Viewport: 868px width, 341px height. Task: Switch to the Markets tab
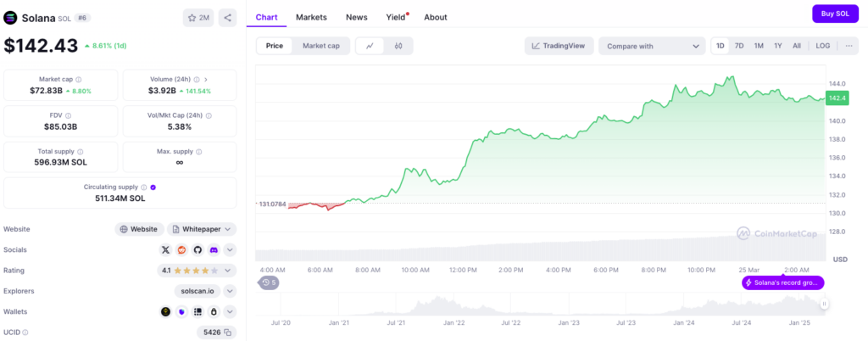(x=311, y=17)
